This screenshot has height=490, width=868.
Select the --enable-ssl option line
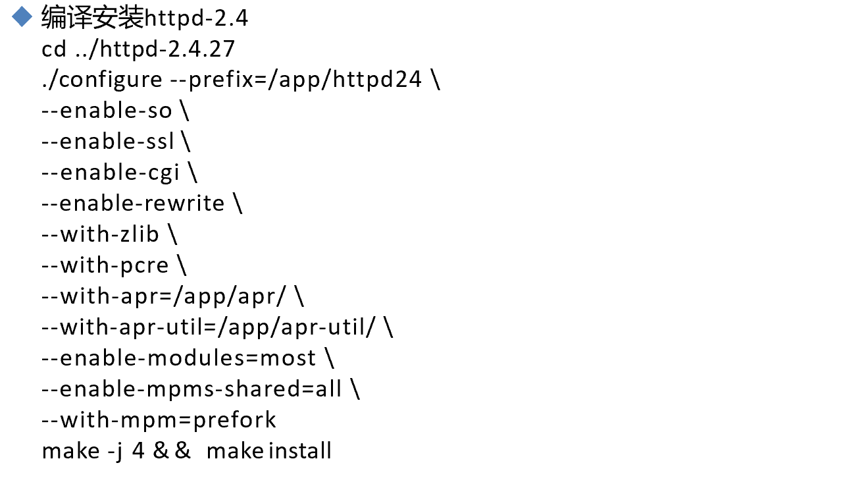[x=108, y=142]
